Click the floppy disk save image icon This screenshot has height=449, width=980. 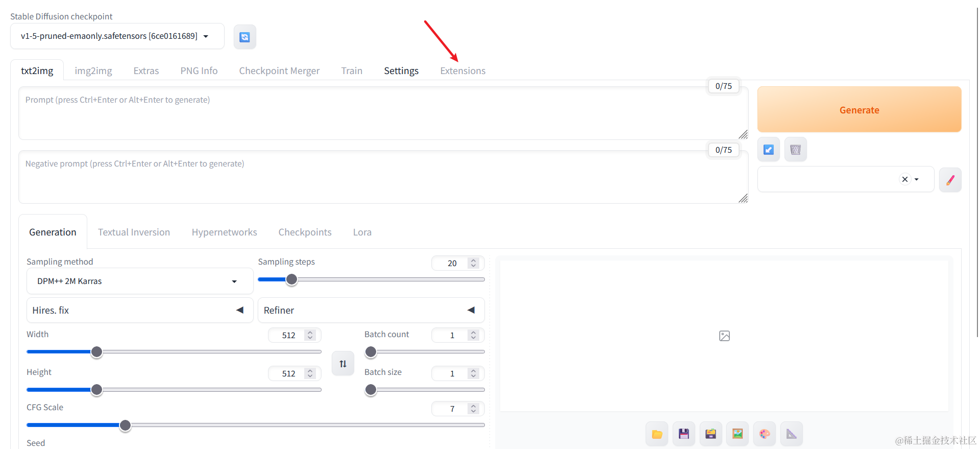[684, 434]
